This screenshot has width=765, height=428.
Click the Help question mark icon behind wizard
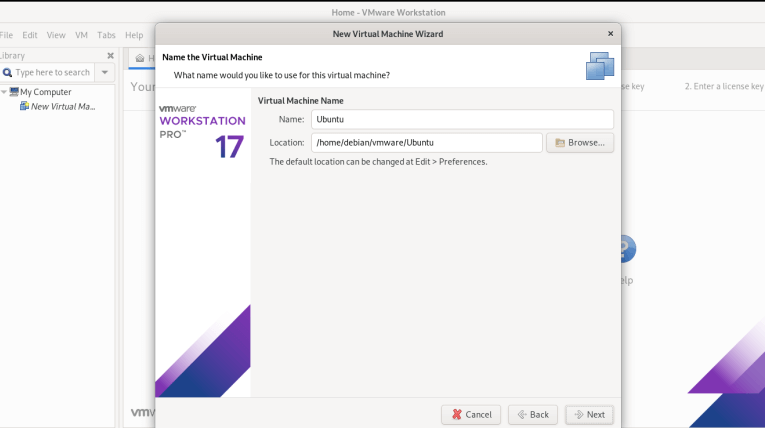click(x=628, y=249)
